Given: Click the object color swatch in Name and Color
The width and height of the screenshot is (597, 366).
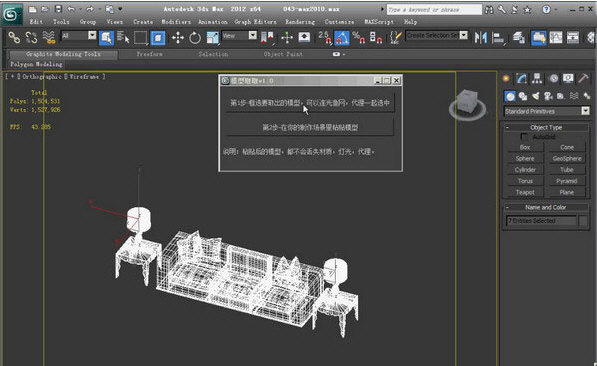Looking at the screenshot, I should tap(583, 221).
